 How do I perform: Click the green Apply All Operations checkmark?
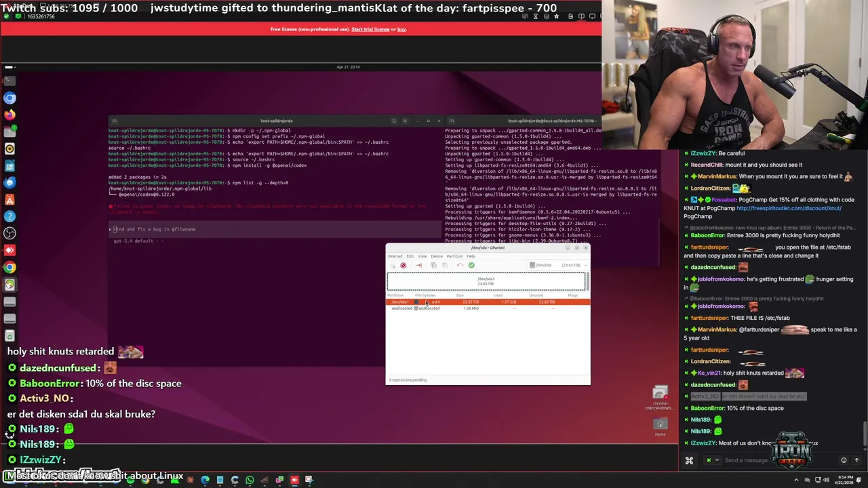[x=471, y=265]
